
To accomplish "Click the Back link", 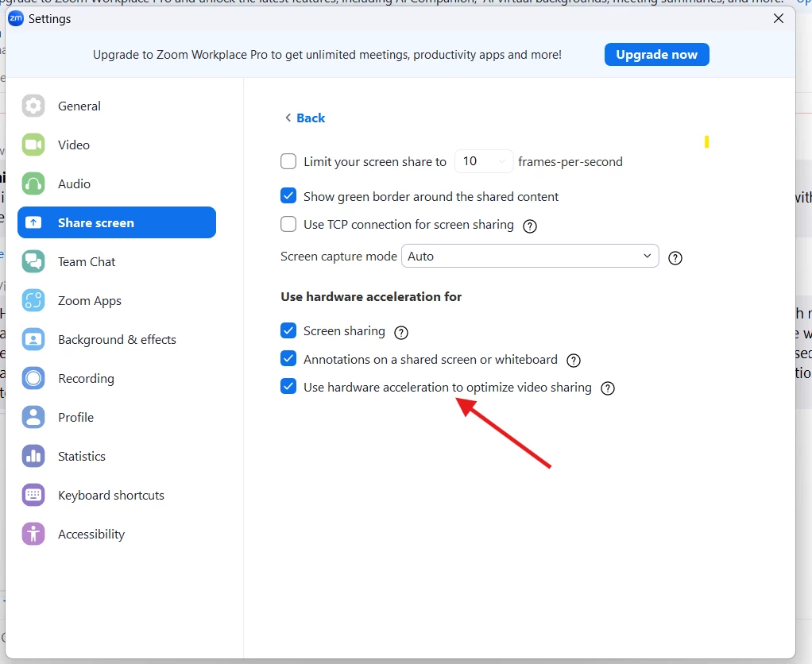I will click(x=311, y=118).
